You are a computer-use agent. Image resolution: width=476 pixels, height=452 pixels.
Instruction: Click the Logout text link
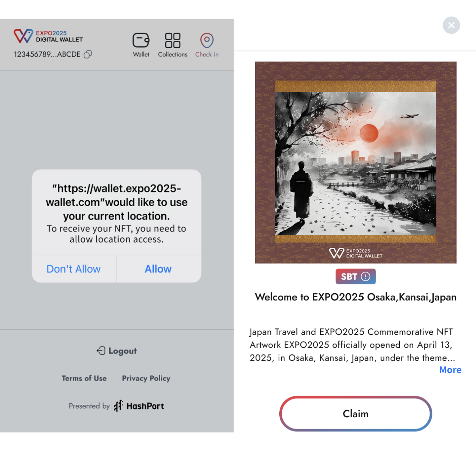click(x=123, y=351)
